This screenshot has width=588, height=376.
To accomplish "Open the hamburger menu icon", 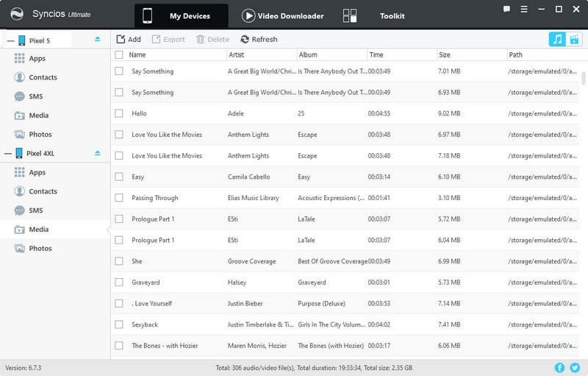I will click(524, 9).
